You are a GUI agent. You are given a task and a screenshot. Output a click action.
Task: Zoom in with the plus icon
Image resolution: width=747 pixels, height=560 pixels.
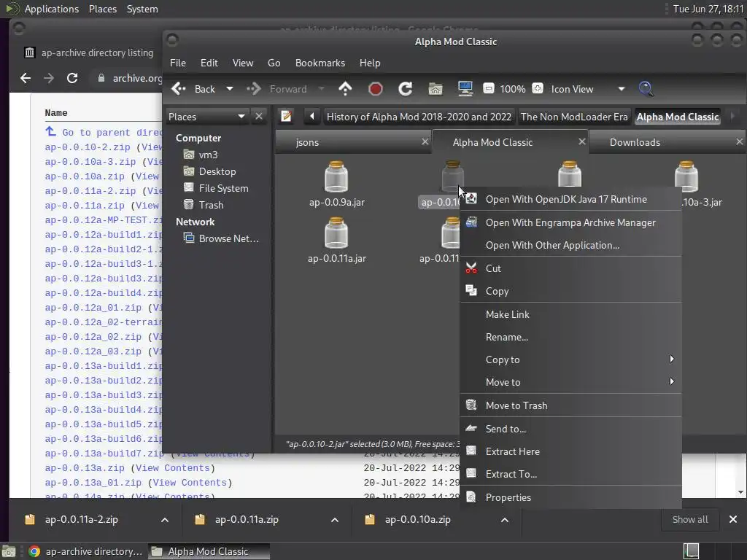point(538,88)
